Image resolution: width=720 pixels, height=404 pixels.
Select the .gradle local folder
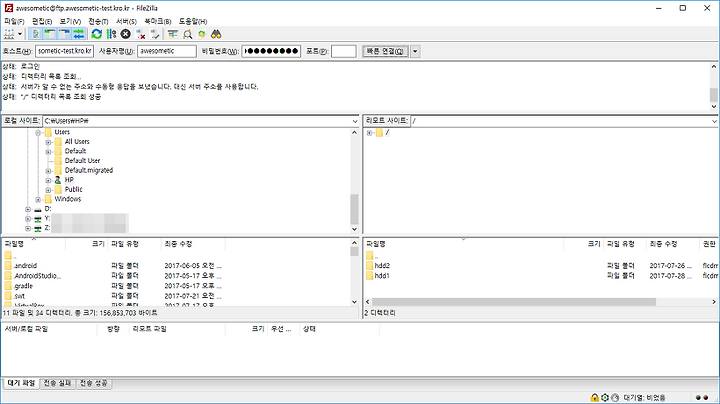(x=23, y=286)
